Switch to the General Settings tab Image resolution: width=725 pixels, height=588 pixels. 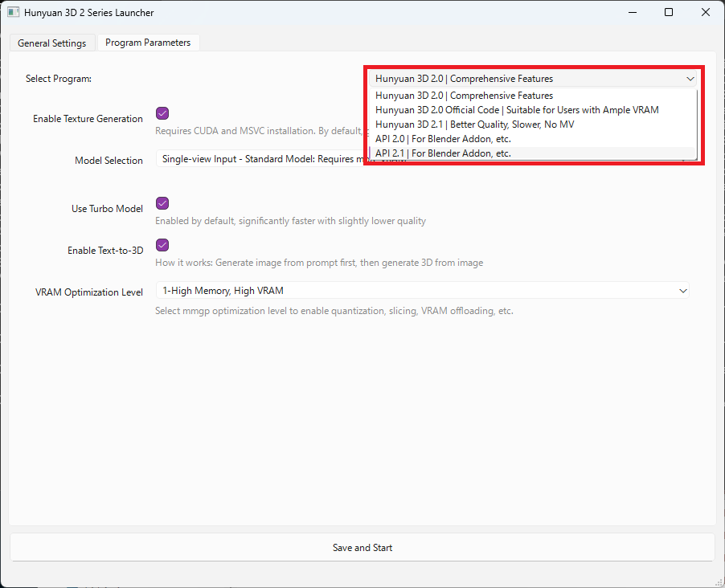tap(52, 43)
